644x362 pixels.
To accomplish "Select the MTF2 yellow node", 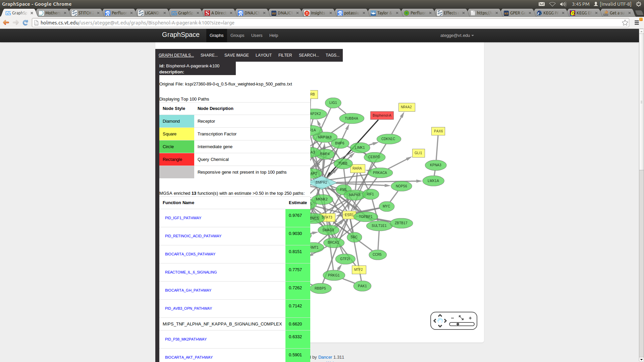I will pos(359,269).
